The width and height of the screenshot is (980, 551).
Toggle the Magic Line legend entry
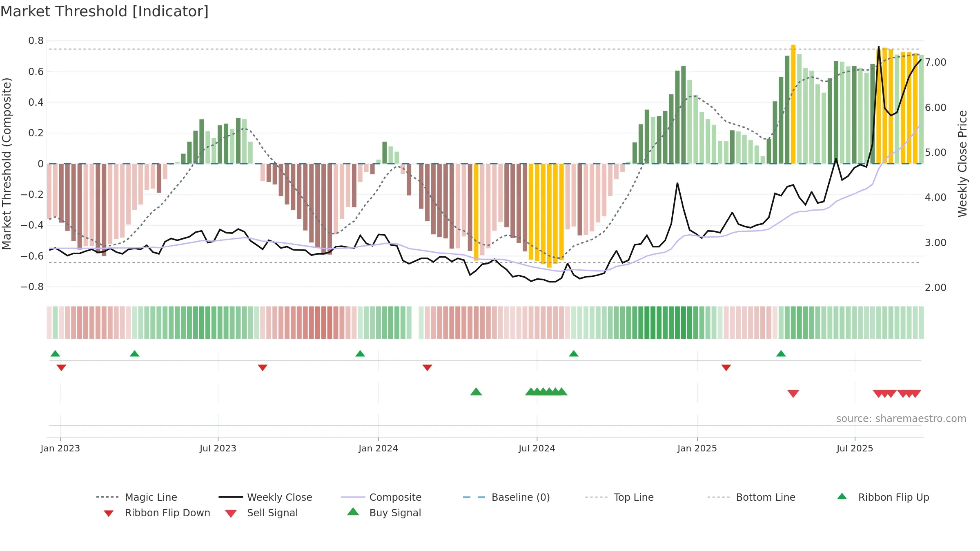(x=137, y=497)
